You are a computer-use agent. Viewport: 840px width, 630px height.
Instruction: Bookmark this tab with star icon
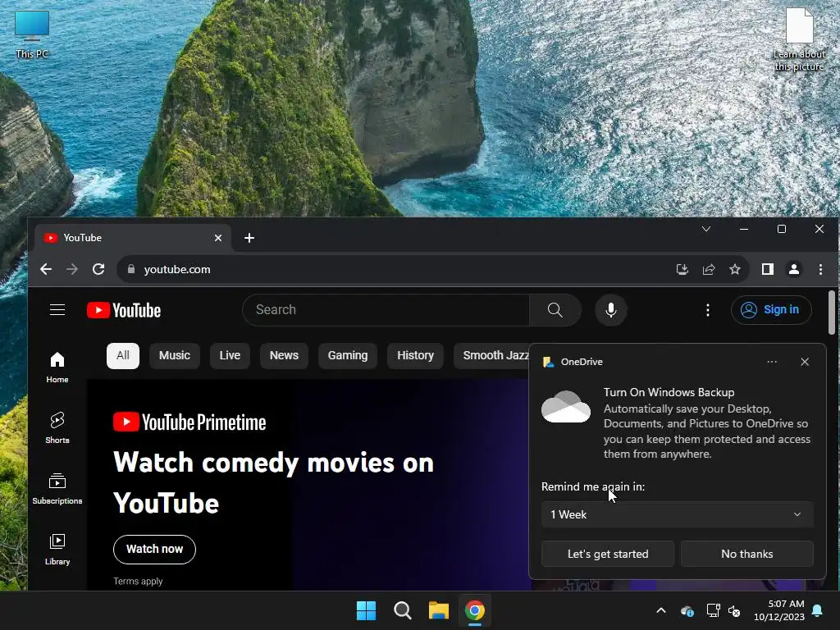735,269
